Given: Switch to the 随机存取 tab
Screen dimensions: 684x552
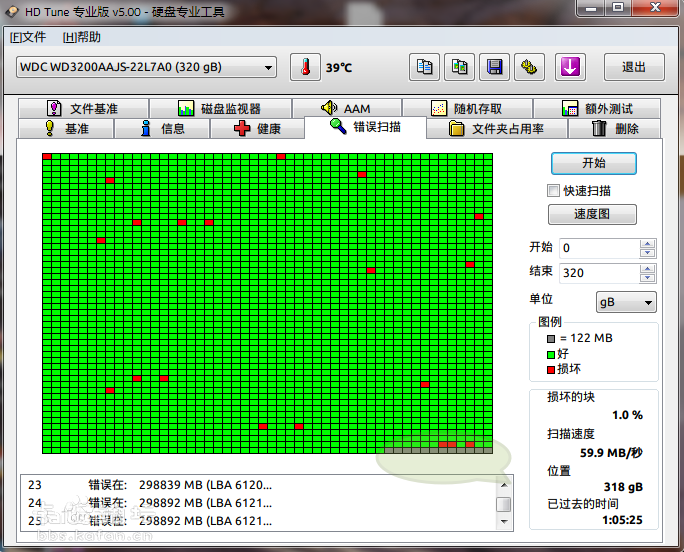Looking at the screenshot, I should (x=467, y=108).
